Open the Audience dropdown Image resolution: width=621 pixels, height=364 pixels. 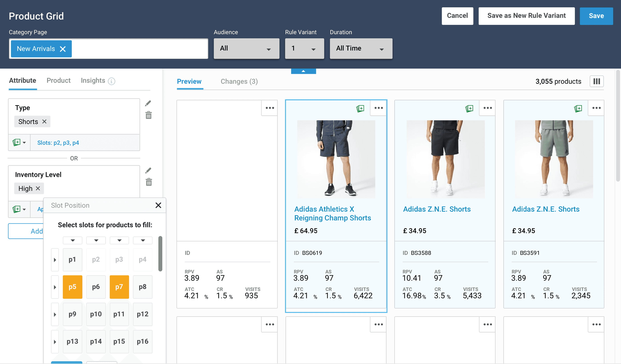pos(246,49)
